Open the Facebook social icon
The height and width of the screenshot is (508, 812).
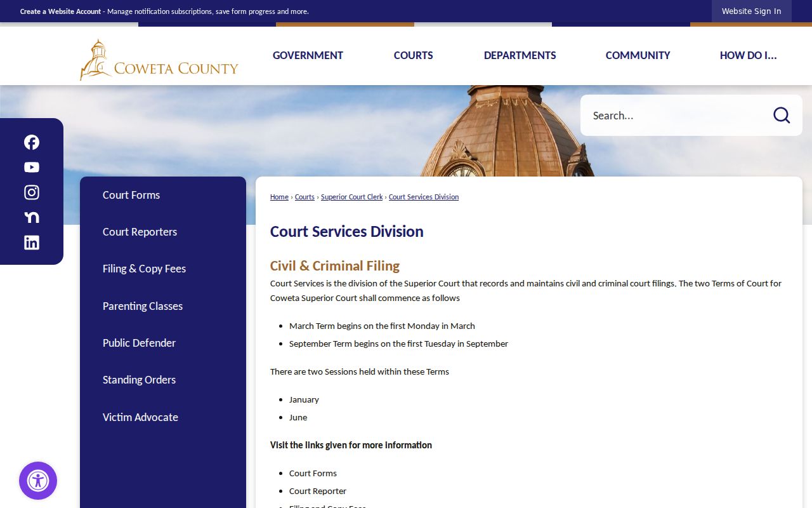coord(32,142)
